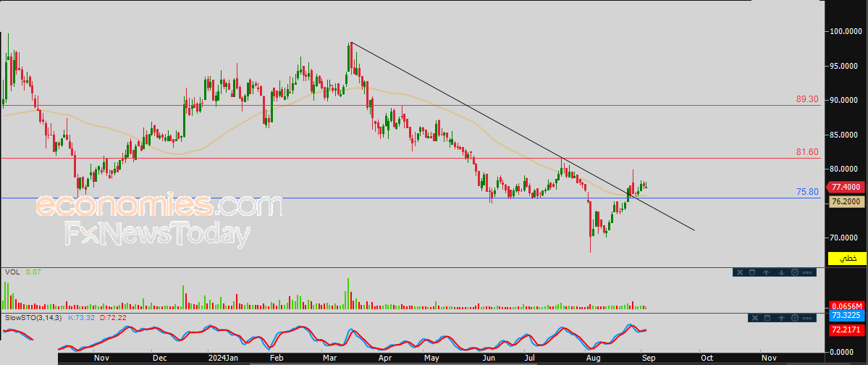This screenshot has height=365, width=868.
Task: Click the 75.80 support level label
Action: click(807, 192)
